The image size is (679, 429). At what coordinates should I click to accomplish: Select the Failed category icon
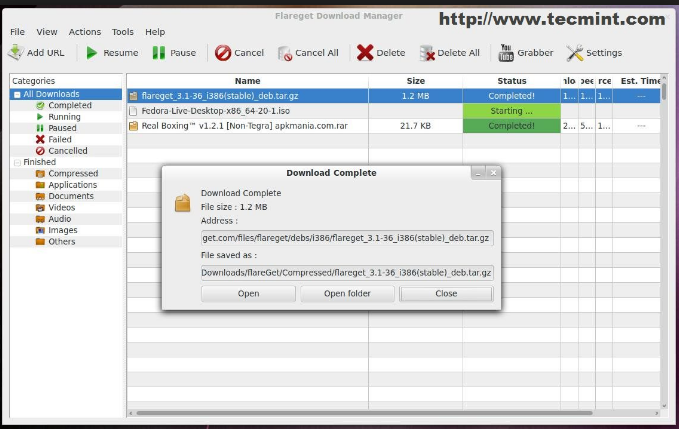pyautogui.click(x=40, y=139)
